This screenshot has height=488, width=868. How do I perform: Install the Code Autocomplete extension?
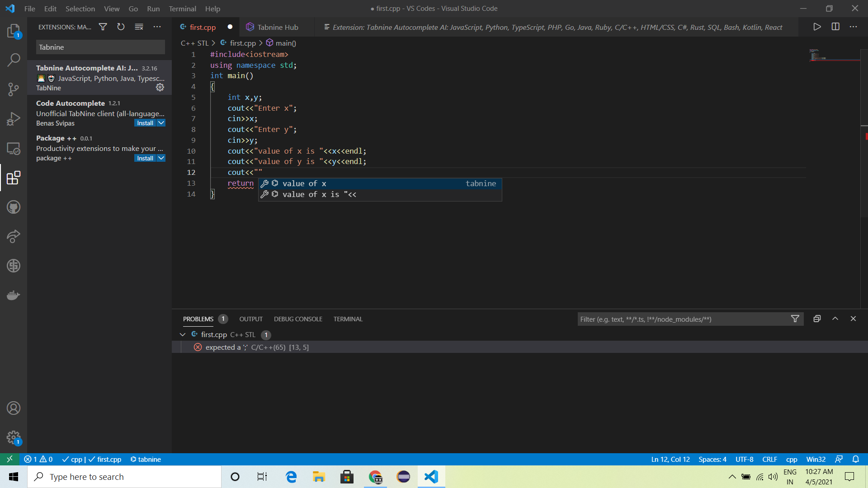point(144,122)
